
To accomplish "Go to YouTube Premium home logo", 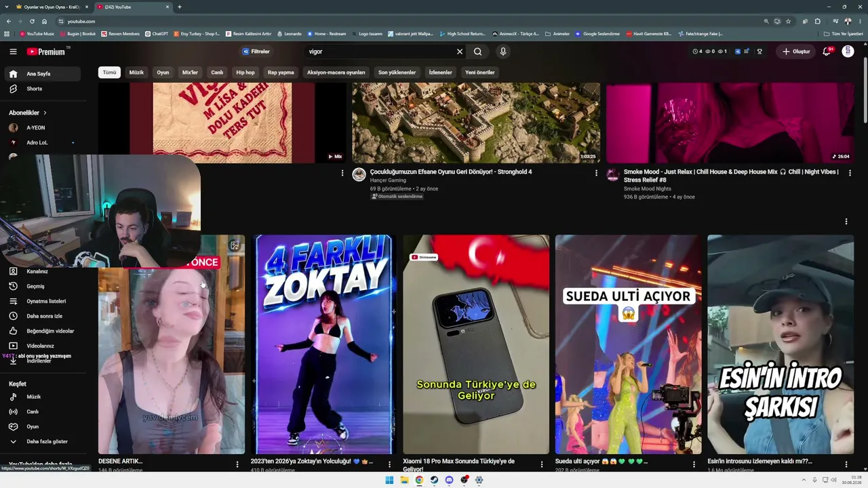I will tap(46, 52).
